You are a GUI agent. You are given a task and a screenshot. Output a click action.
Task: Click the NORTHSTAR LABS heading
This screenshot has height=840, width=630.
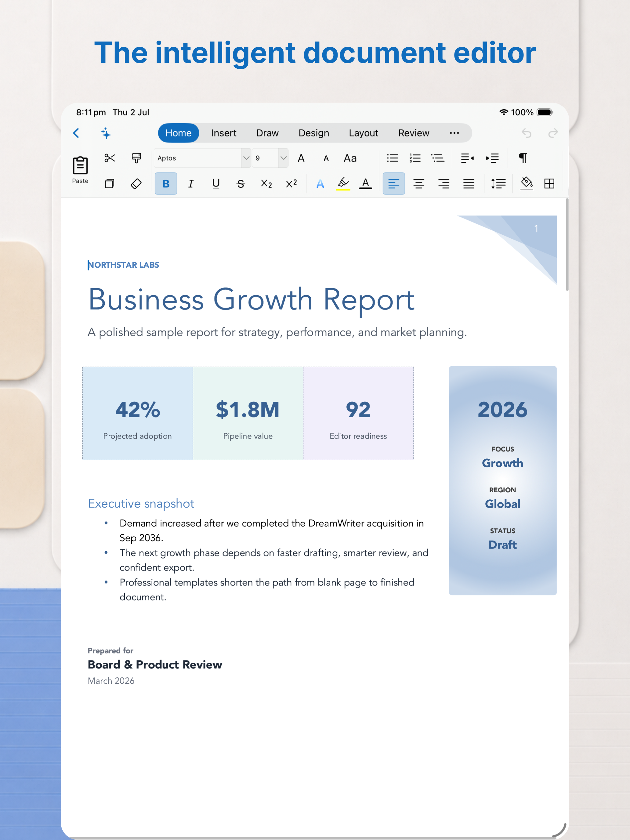[x=123, y=265]
